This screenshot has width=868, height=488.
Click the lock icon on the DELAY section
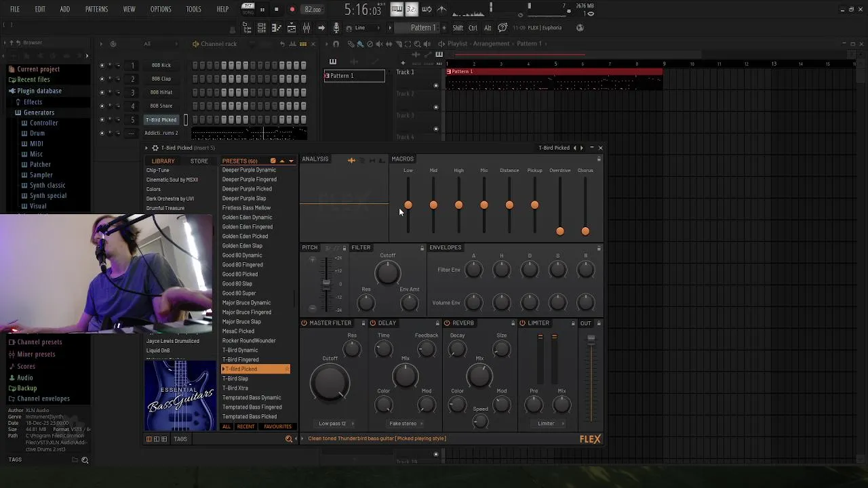(437, 323)
